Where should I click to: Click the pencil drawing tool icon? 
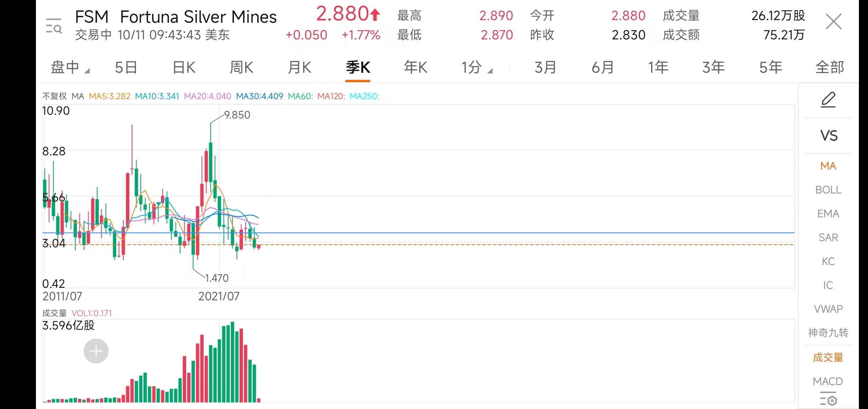tap(828, 100)
